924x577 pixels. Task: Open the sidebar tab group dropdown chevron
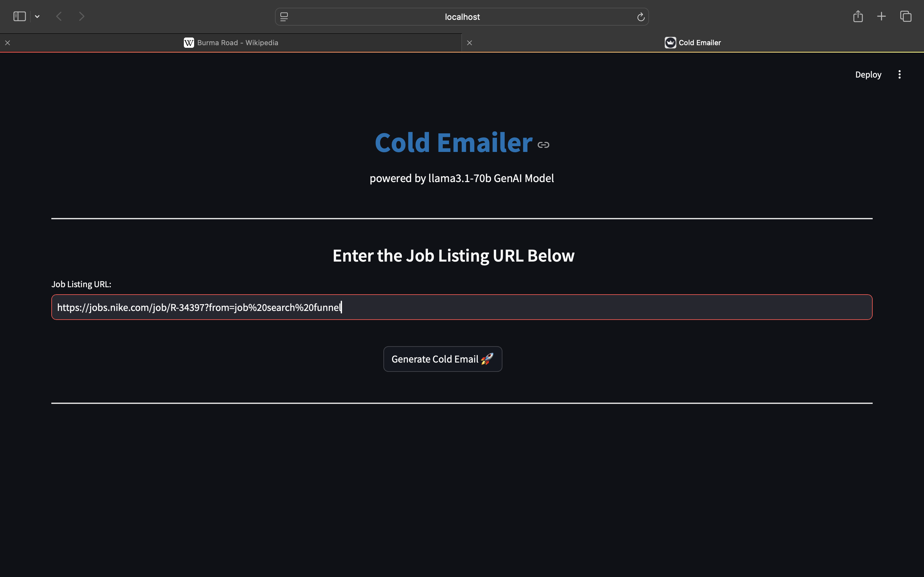click(x=37, y=16)
